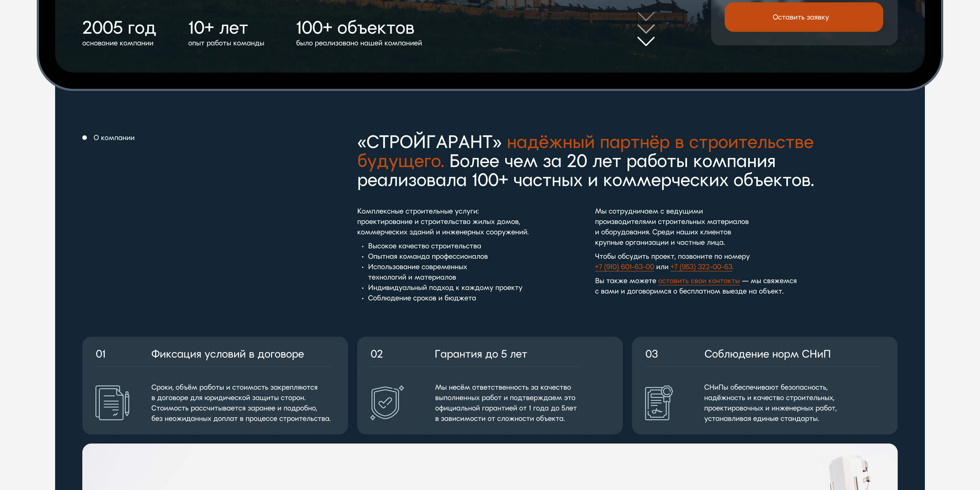Click description starting СНиПы обеспечивают безопасность
980x490 pixels.
pos(771,403)
